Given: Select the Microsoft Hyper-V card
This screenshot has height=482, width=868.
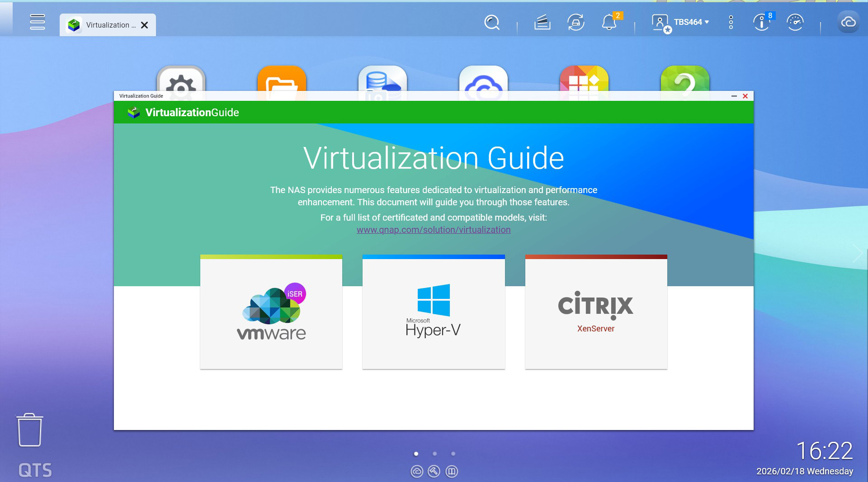Looking at the screenshot, I should (x=433, y=313).
